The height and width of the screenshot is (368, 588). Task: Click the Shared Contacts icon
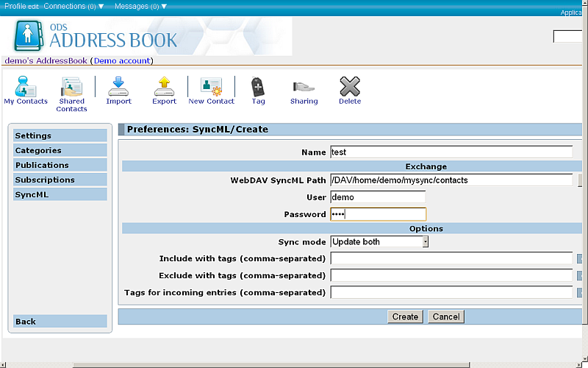[x=71, y=87]
